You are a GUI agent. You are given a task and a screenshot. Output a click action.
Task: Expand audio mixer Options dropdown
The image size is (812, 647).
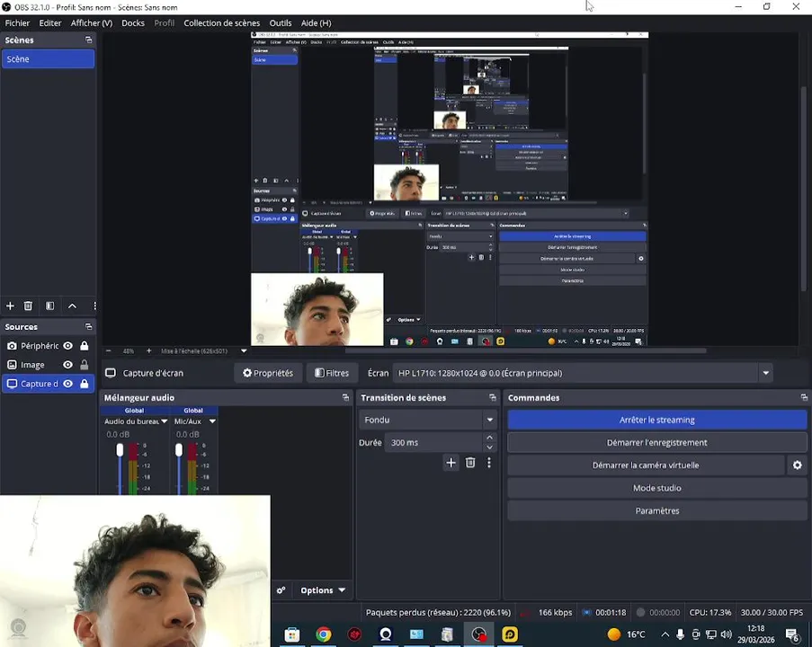[x=323, y=590]
